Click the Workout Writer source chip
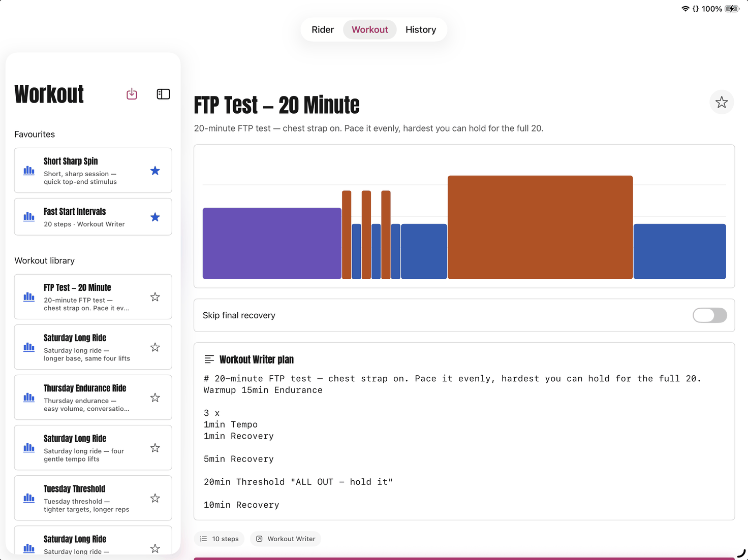This screenshot has height=560, width=748. [x=286, y=539]
